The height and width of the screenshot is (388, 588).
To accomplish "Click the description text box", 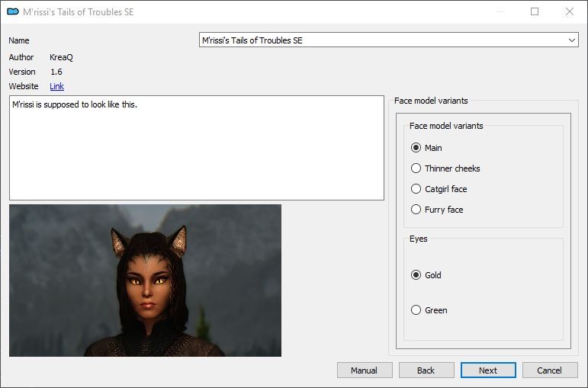I will pos(197,148).
